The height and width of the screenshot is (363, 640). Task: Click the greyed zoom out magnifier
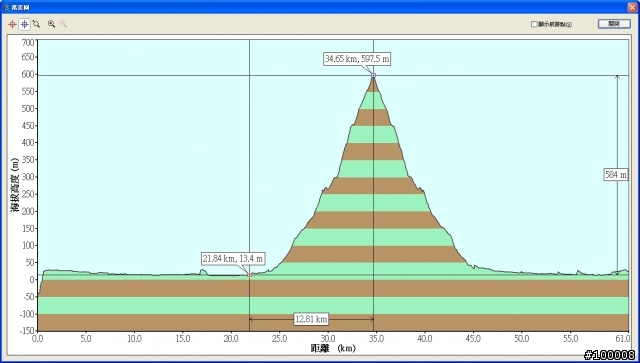pyautogui.click(x=63, y=24)
